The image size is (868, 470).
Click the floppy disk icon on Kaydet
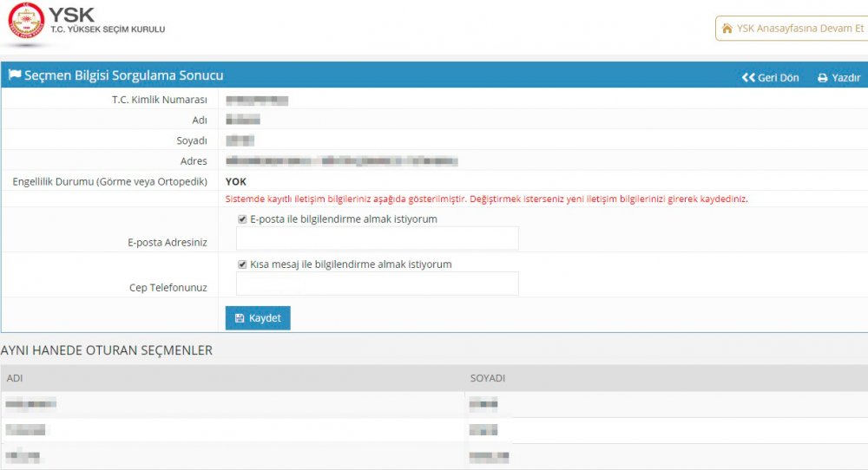click(240, 318)
